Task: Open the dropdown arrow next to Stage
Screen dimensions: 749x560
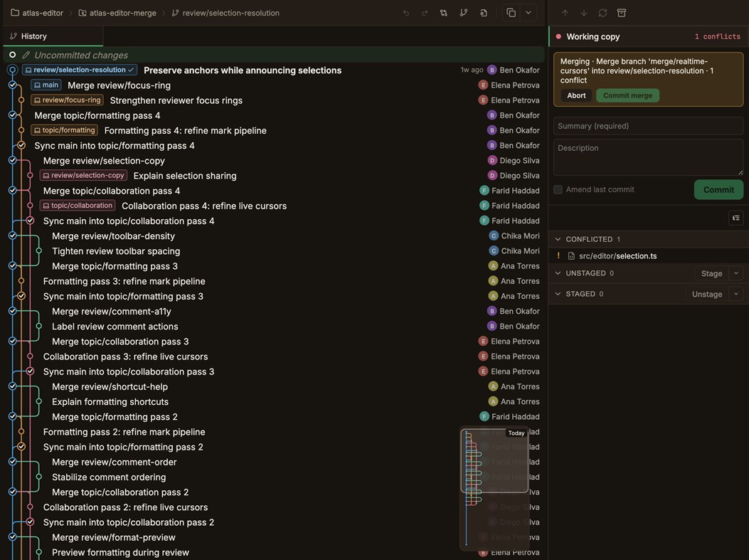Action: [x=735, y=273]
